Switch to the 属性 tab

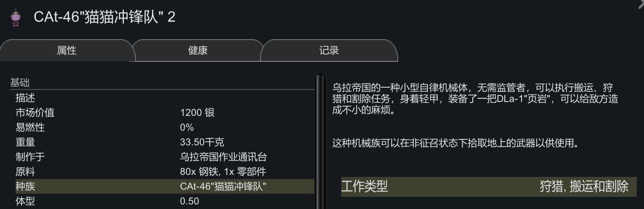pos(67,50)
